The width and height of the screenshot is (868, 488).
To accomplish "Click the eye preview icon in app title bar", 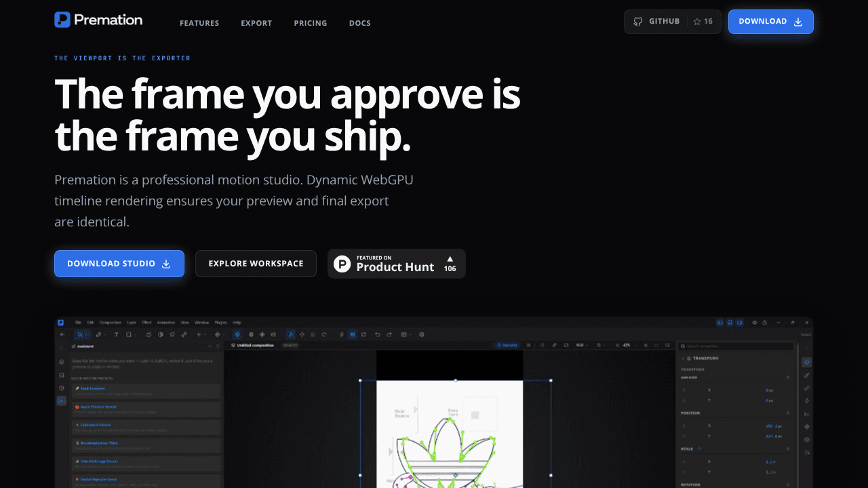I will point(754,323).
